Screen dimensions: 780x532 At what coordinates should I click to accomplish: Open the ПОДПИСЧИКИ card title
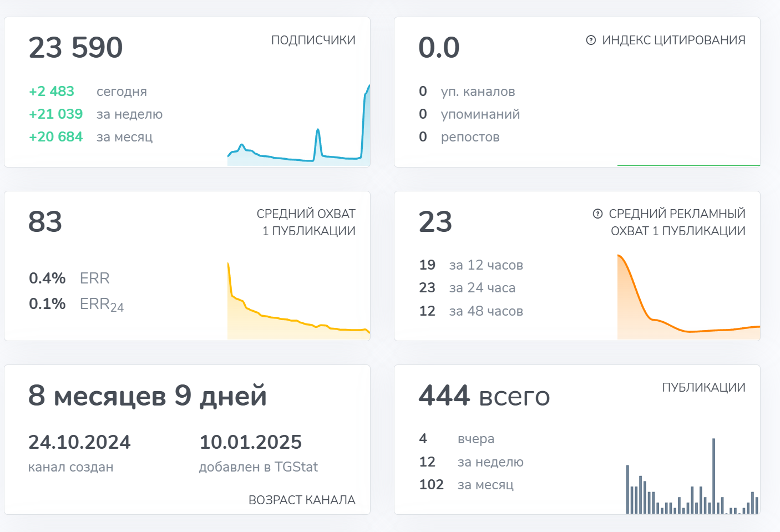(313, 40)
